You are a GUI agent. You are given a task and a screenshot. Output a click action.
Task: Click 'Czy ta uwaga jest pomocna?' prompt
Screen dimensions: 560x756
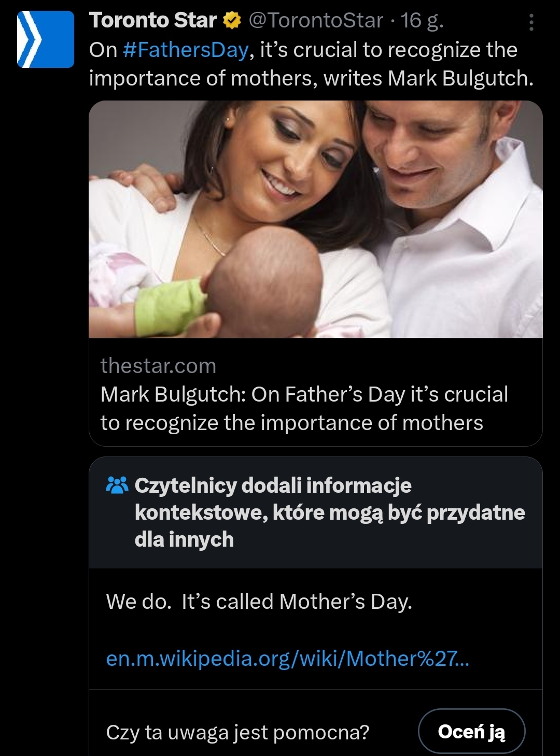[237, 732]
